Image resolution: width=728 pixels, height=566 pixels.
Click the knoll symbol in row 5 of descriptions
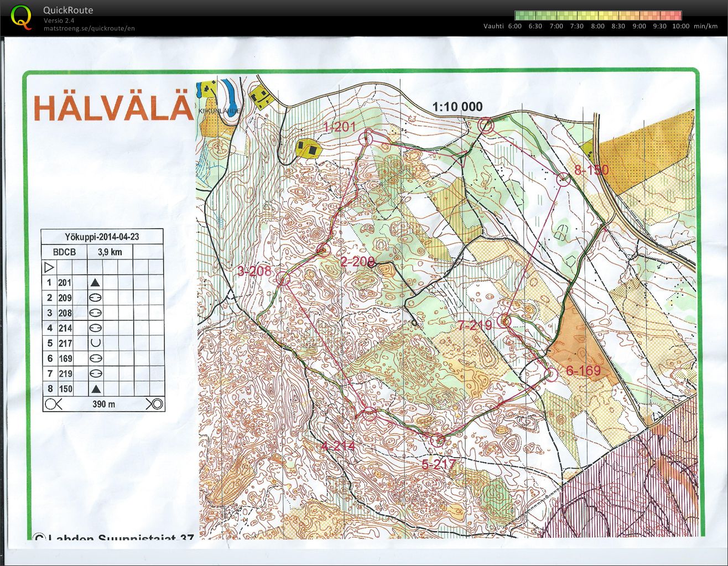95,343
